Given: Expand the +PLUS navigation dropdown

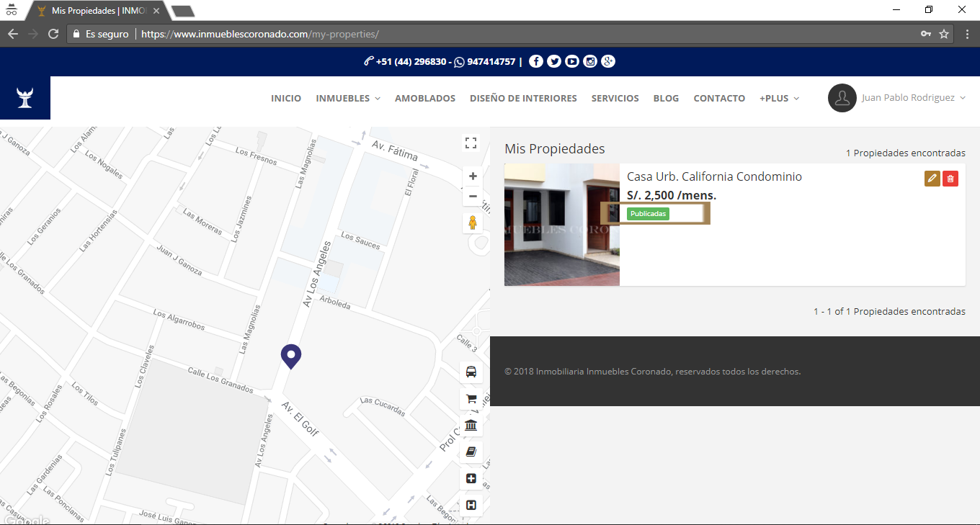Looking at the screenshot, I should 779,98.
